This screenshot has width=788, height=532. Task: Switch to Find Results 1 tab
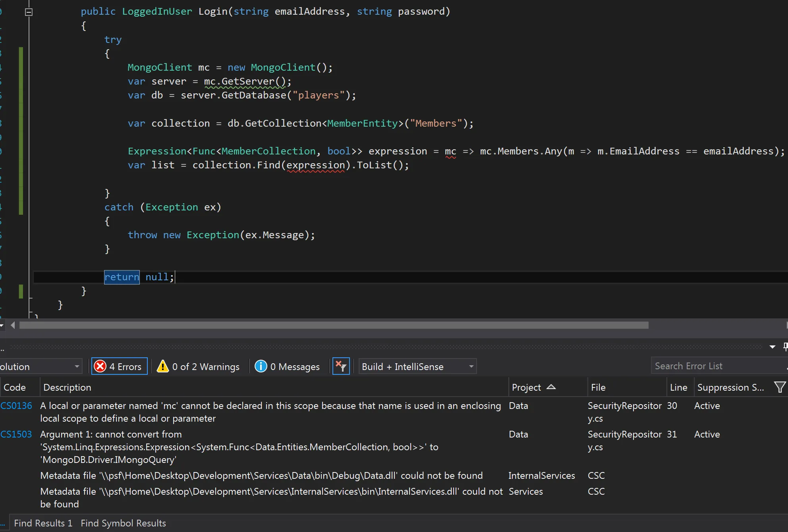pos(43,523)
